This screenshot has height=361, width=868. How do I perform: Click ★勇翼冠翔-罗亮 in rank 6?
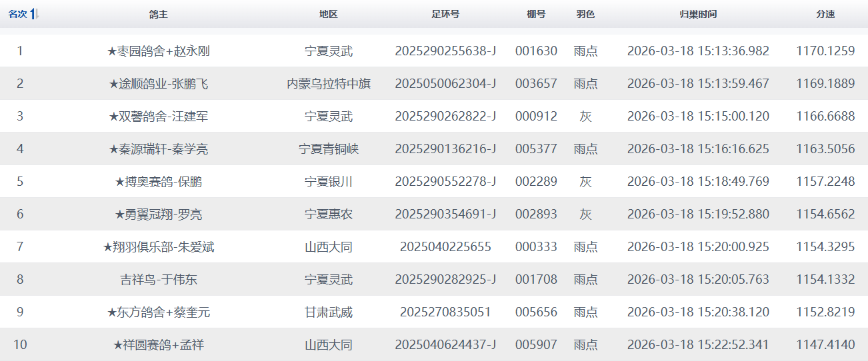159,214
